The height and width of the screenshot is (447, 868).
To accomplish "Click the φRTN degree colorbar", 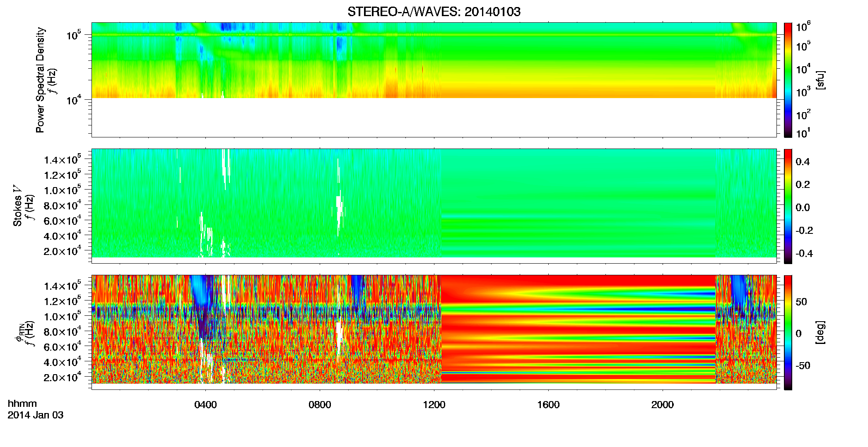I will click(x=788, y=332).
